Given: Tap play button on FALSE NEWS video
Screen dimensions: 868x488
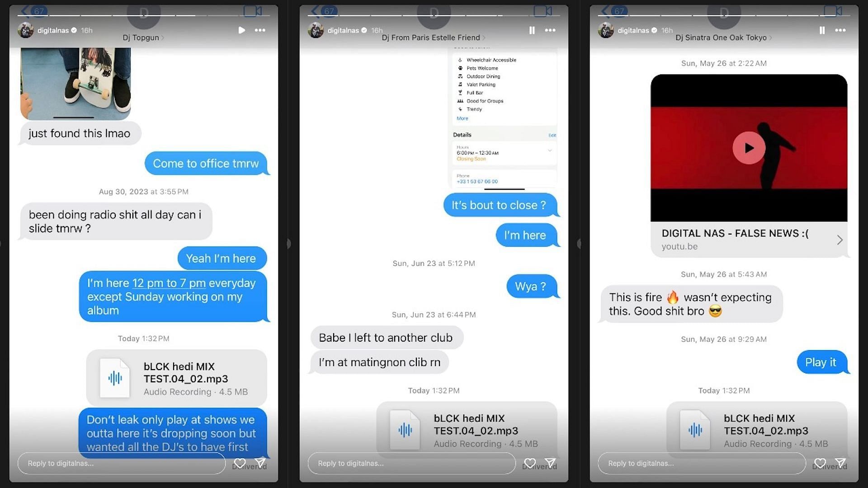Looking at the screenshot, I should coord(749,148).
